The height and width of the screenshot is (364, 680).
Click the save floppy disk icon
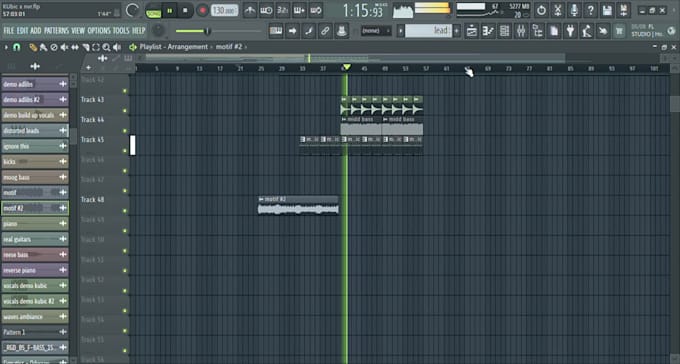point(607,10)
